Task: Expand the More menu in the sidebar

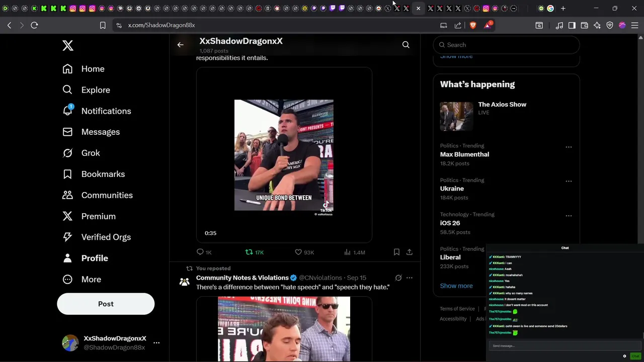Action: [82, 279]
